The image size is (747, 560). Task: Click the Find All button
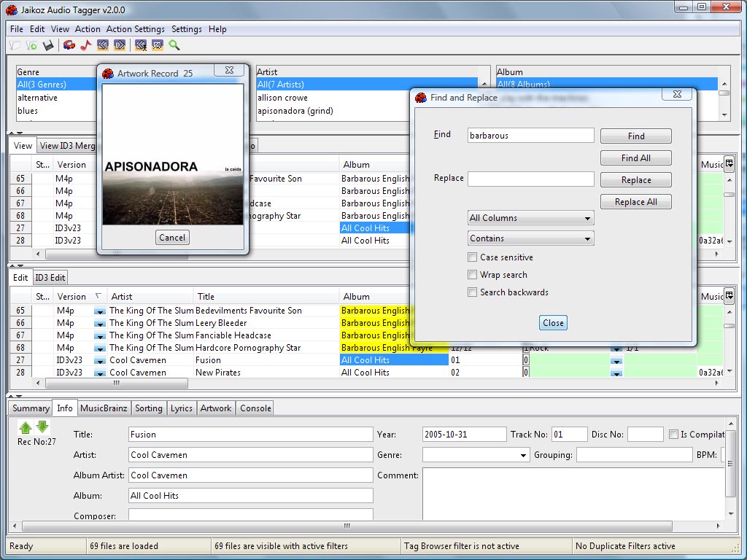pyautogui.click(x=636, y=158)
